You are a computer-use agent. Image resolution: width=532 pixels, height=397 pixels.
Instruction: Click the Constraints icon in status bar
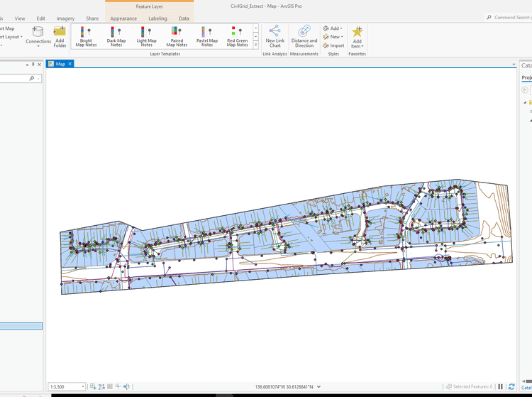tap(101, 386)
